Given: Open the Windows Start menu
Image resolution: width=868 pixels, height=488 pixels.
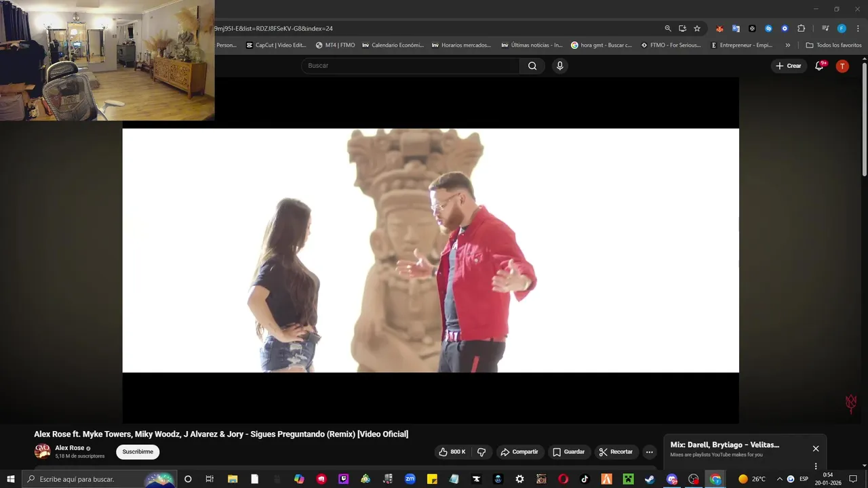Looking at the screenshot, I should [x=10, y=479].
